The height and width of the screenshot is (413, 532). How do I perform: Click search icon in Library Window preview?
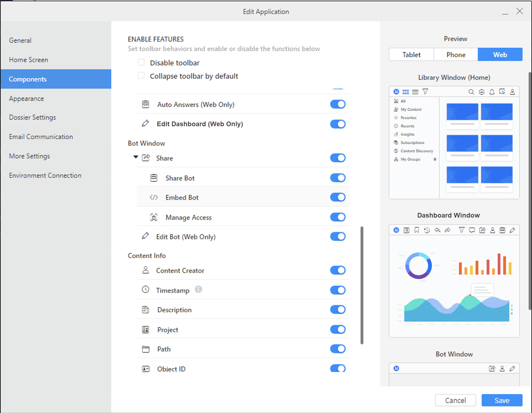coord(471,92)
